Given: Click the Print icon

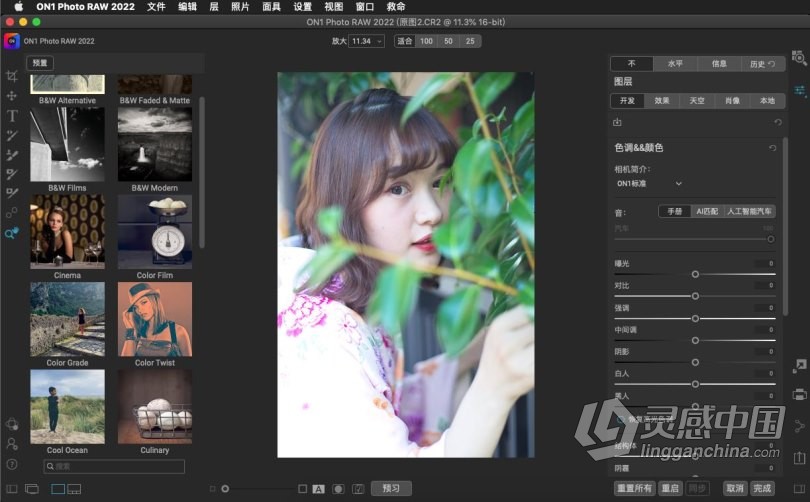Looking at the screenshot, I should coord(800,395).
